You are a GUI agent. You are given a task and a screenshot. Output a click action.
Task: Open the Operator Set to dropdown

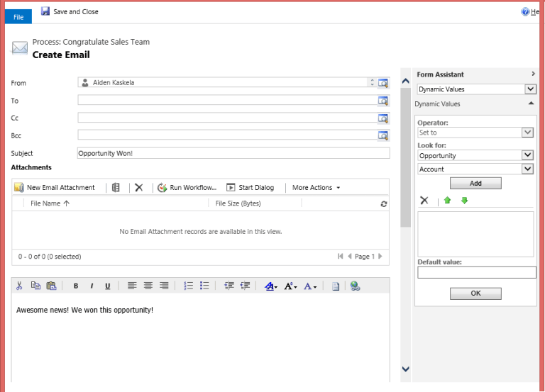[x=527, y=133]
